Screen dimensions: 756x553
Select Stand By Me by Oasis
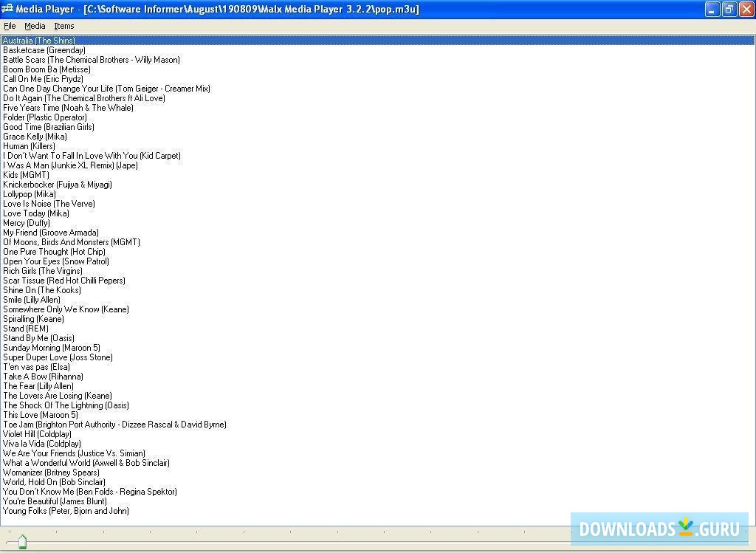coord(38,338)
